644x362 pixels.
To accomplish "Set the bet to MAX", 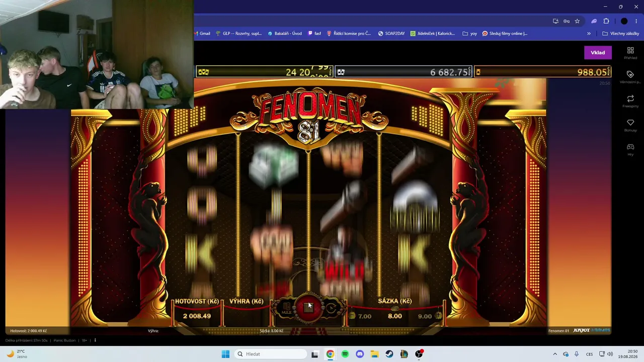I will [x=286, y=308].
